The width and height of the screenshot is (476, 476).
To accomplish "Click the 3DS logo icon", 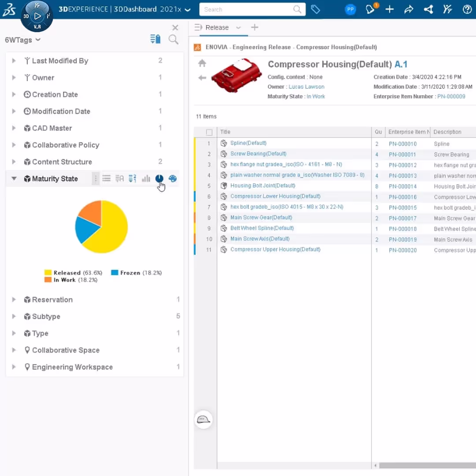I will [x=9, y=9].
